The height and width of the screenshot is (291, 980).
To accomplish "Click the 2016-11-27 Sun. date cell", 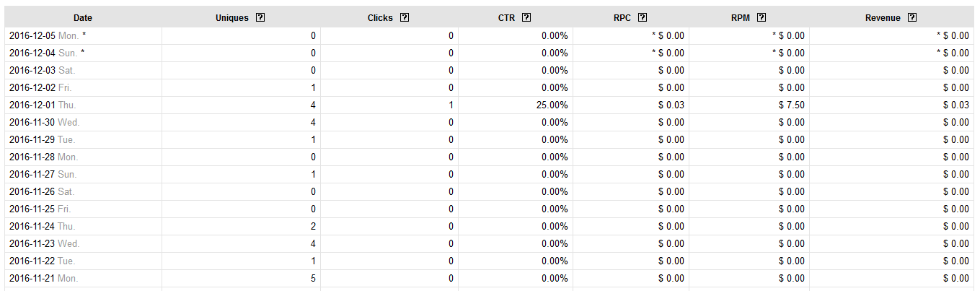I will click(x=43, y=174).
